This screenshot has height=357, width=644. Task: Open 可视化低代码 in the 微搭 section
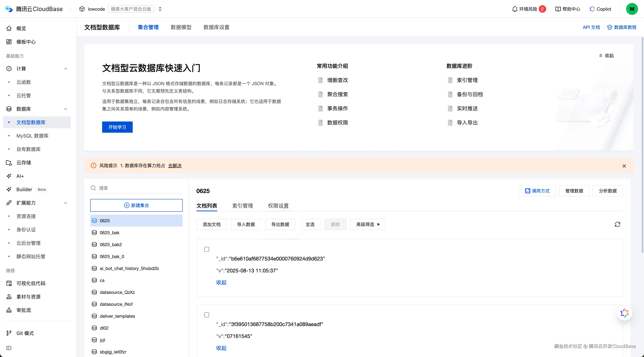pos(31,283)
